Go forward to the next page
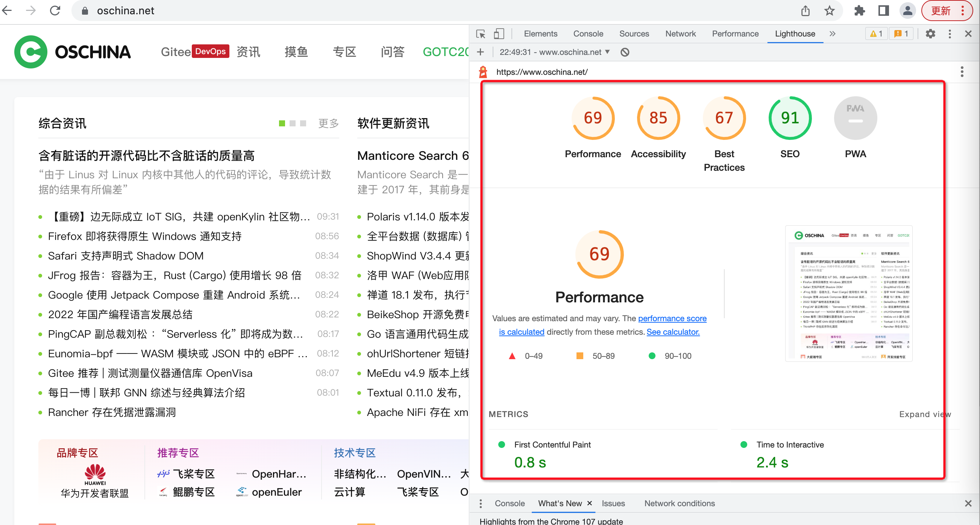 (31, 10)
